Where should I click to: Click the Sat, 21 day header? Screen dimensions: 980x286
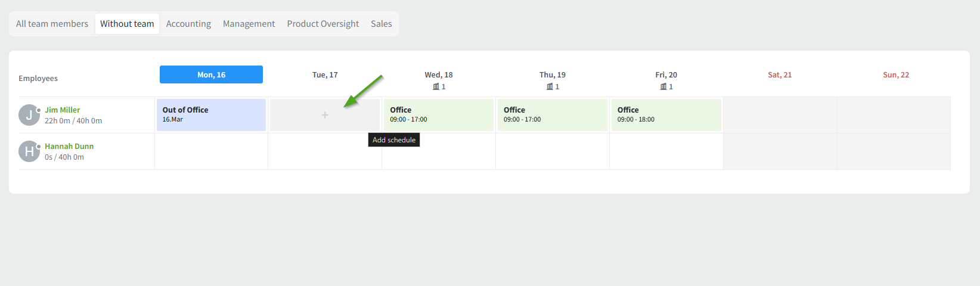pos(780,75)
